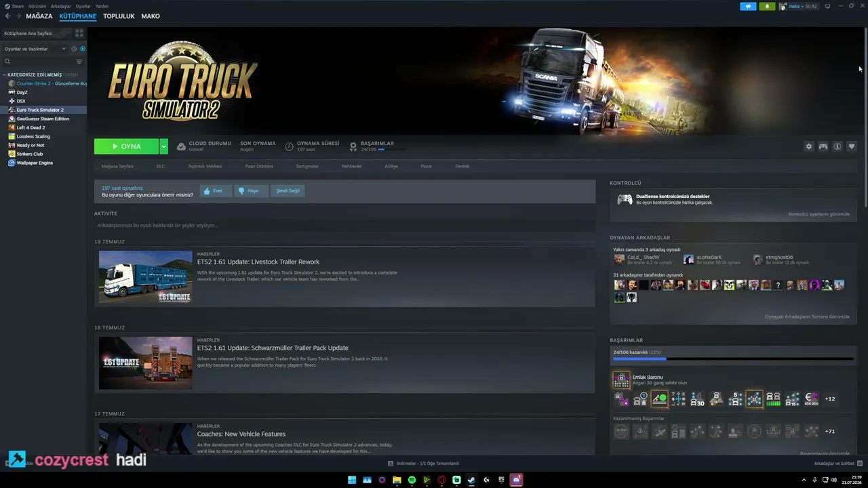The image size is (868, 488).
Task: Click the Steam icon in taskbar
Action: pos(471,480)
